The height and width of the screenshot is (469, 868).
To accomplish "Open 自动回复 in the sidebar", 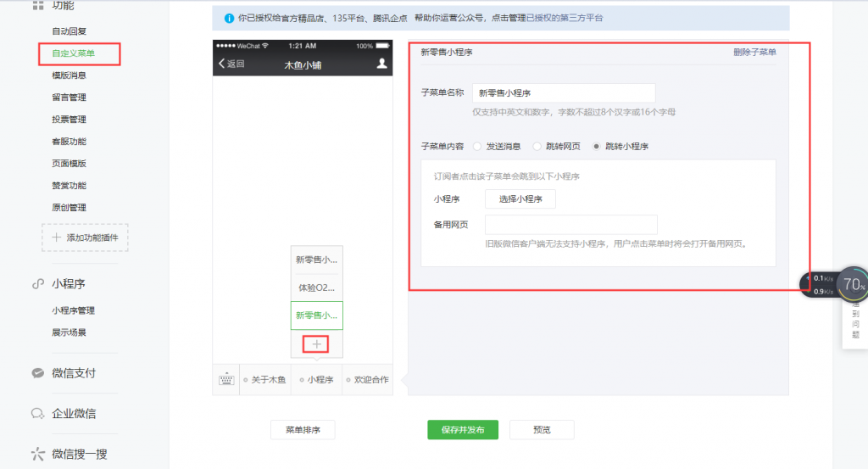I will point(69,31).
